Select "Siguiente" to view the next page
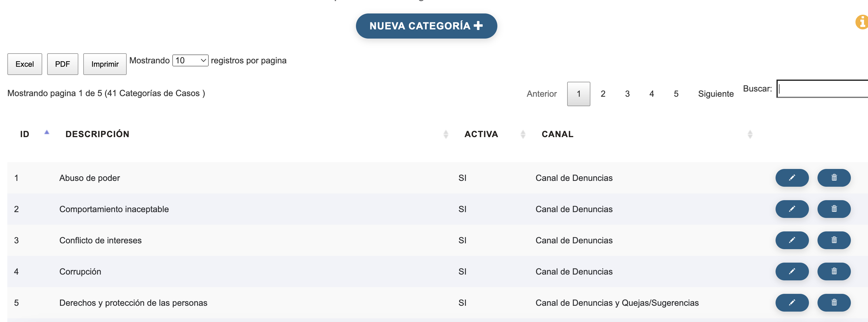The width and height of the screenshot is (868, 322). 716,94
